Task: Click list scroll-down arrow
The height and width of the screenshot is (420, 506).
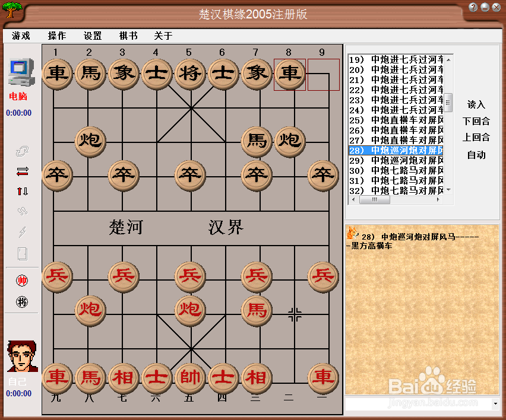Action: 448,190
